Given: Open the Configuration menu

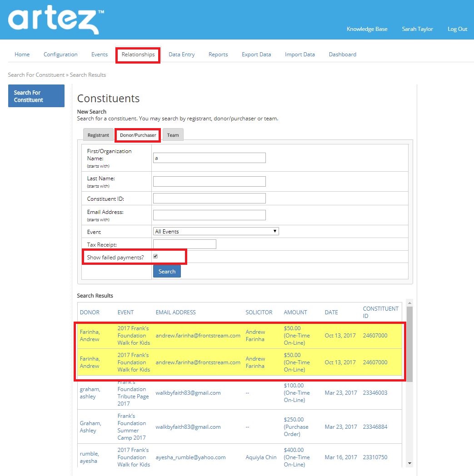Looking at the screenshot, I should coord(60,55).
